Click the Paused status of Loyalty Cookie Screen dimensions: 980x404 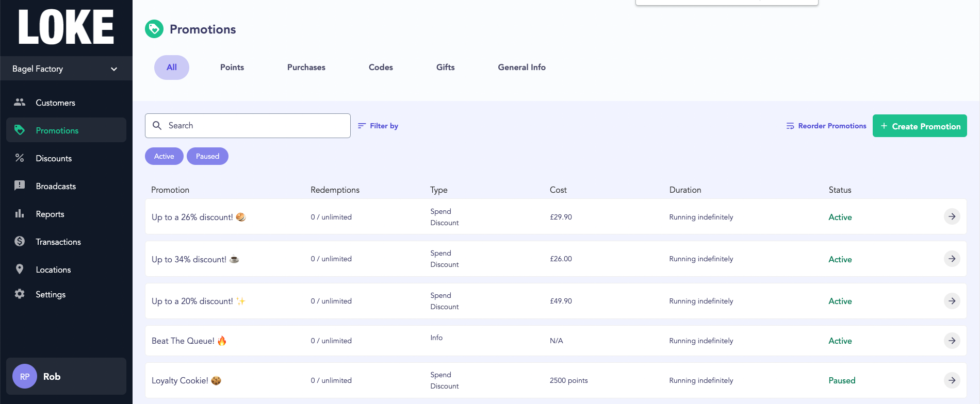pos(842,380)
